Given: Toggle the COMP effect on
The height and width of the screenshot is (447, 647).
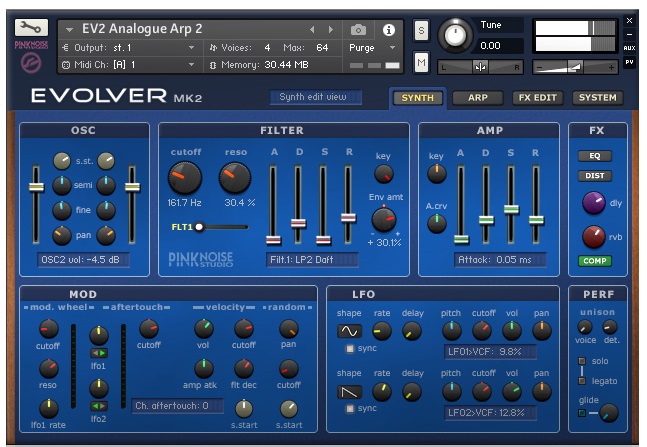Looking at the screenshot, I should 594,261.
